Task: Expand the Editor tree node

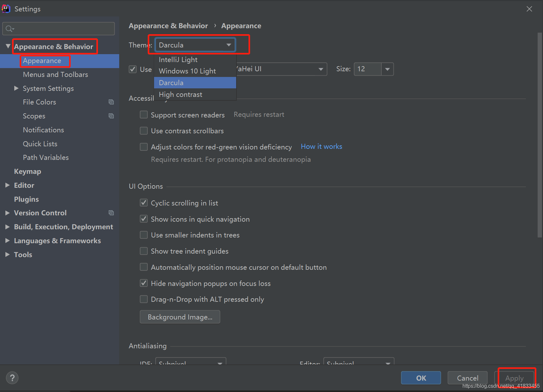Action: tap(8, 185)
